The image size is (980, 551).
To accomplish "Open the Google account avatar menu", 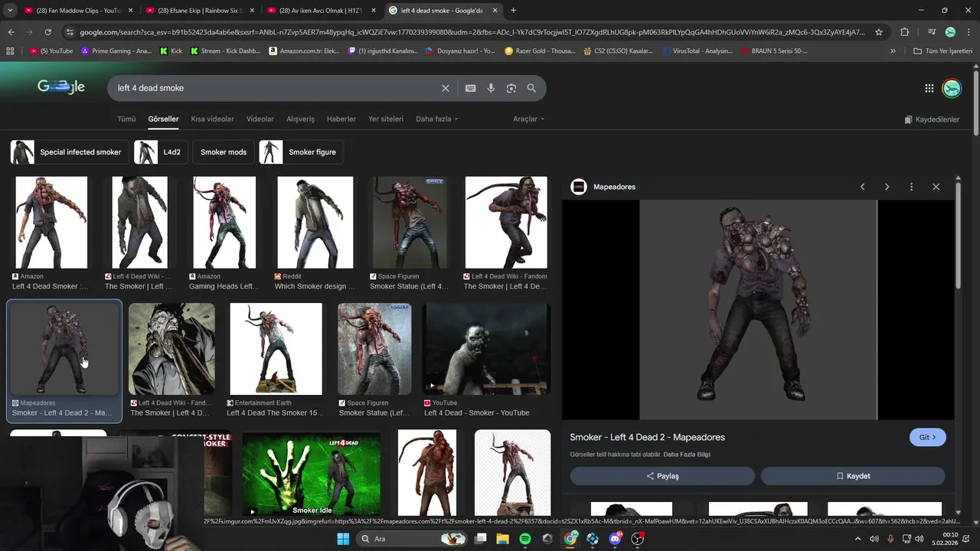I will (x=952, y=88).
